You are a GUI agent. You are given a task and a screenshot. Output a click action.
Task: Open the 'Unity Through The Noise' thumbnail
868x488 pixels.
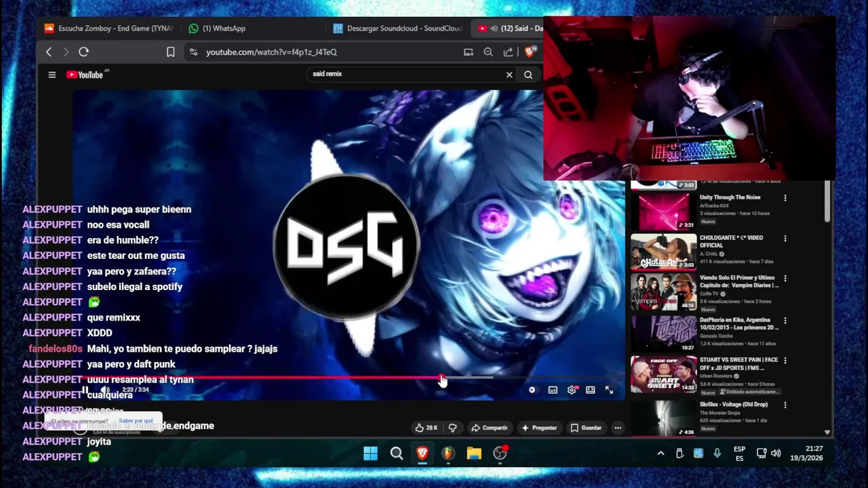pyautogui.click(x=663, y=211)
